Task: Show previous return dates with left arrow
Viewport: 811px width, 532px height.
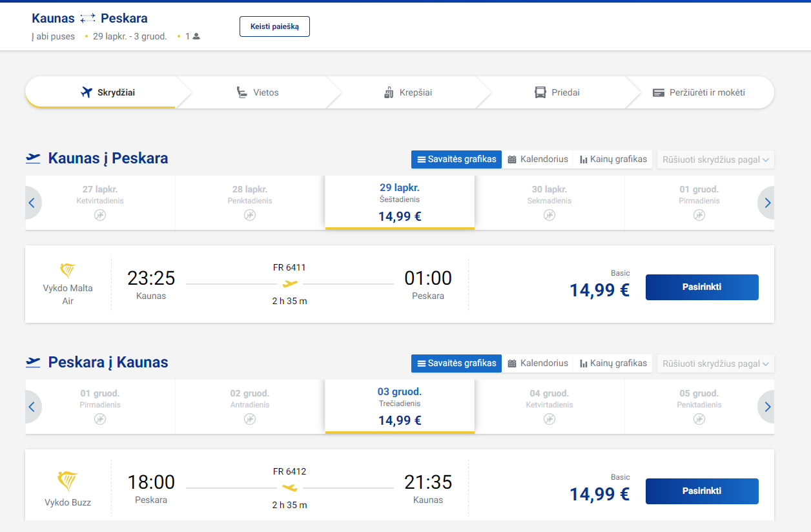Action: pyautogui.click(x=32, y=407)
